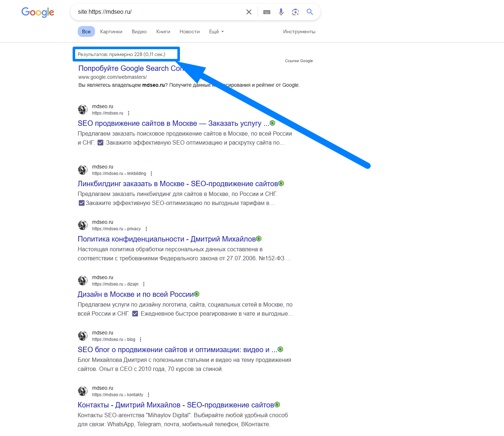Click snippet starting Контакты SEO-агентства
504x436 pixels.
(x=183, y=420)
